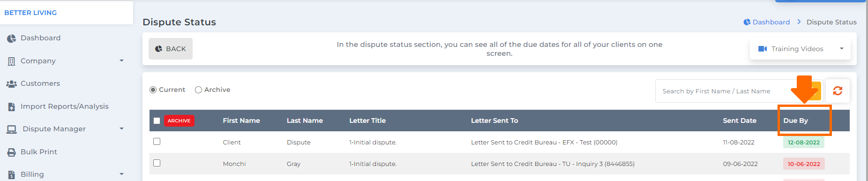The height and width of the screenshot is (181, 868).
Task: Click the Billing invoice icon
Action: 11,174
